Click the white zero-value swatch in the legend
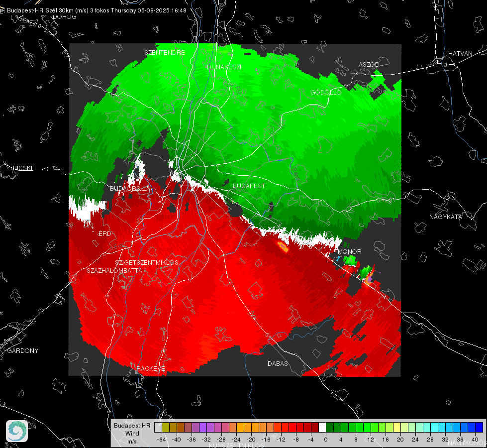Image resolution: width=487 pixels, height=448 pixels. point(322,427)
